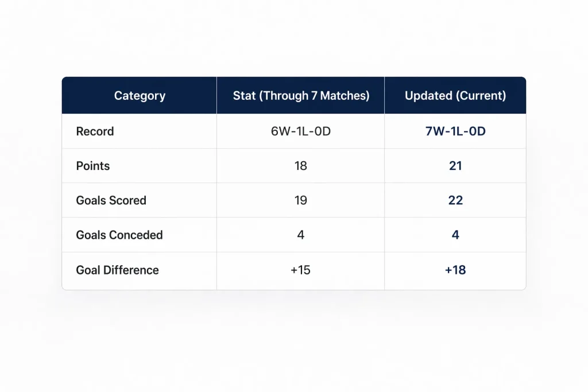Click the 18 points cell

coord(300,166)
